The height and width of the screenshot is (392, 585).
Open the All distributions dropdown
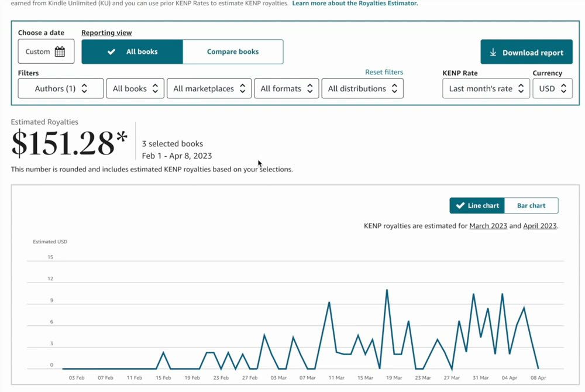362,88
